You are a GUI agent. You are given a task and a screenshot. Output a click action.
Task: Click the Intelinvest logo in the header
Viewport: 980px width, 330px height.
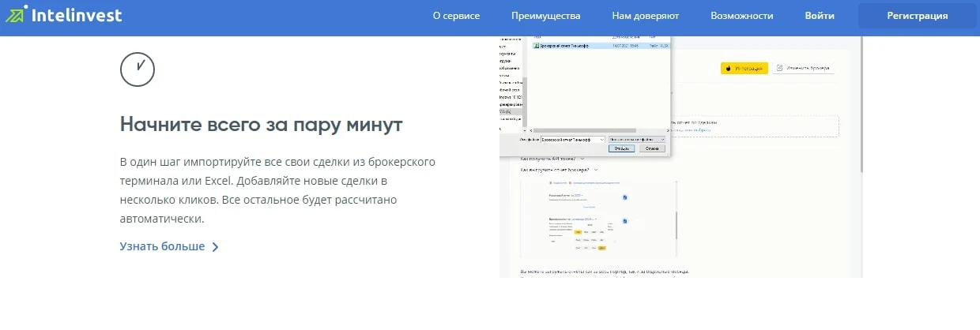click(63, 15)
